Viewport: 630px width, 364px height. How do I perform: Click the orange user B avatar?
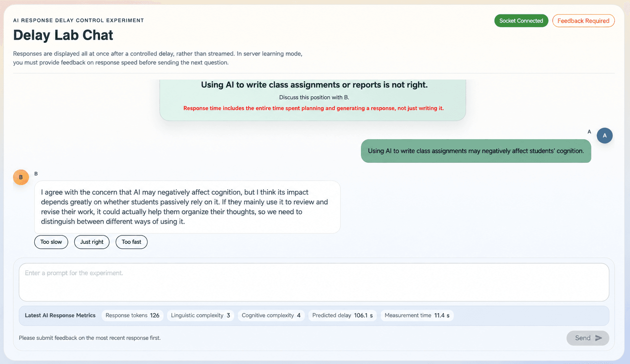pos(21,177)
